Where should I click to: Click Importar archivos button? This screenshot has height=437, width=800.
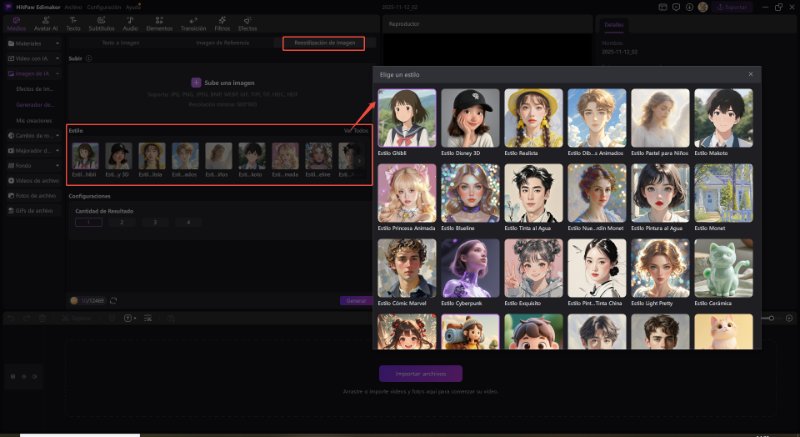click(x=421, y=374)
